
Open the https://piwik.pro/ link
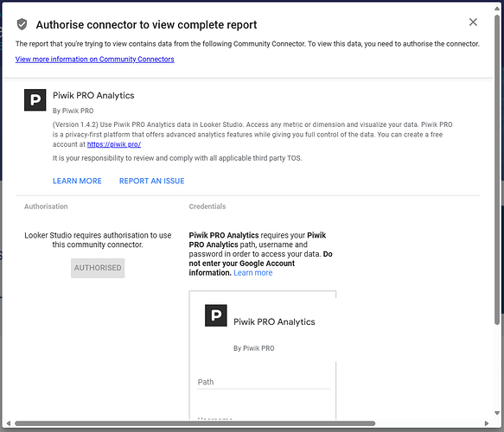(114, 144)
